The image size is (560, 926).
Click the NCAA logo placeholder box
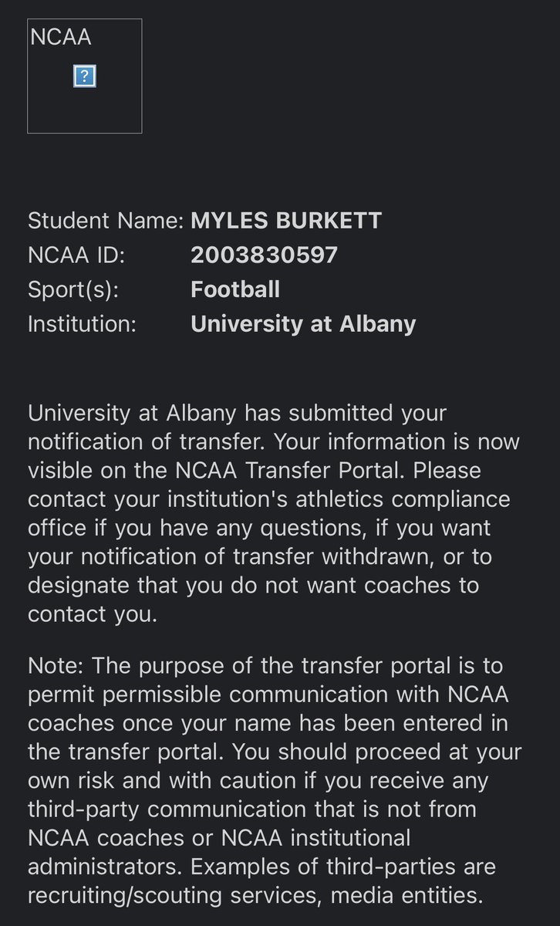[85, 76]
